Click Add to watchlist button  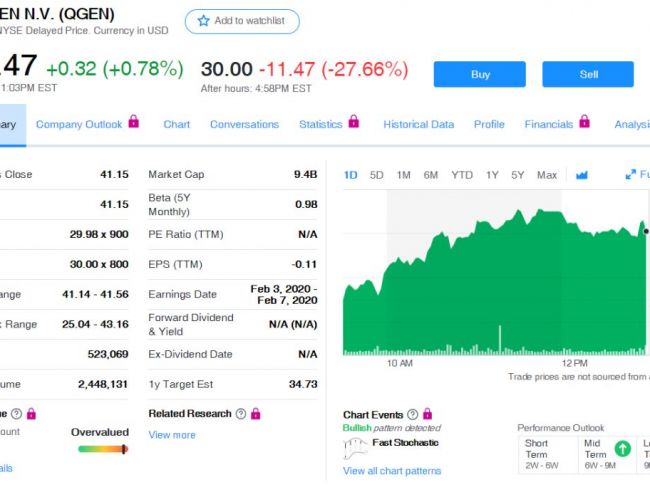click(242, 21)
